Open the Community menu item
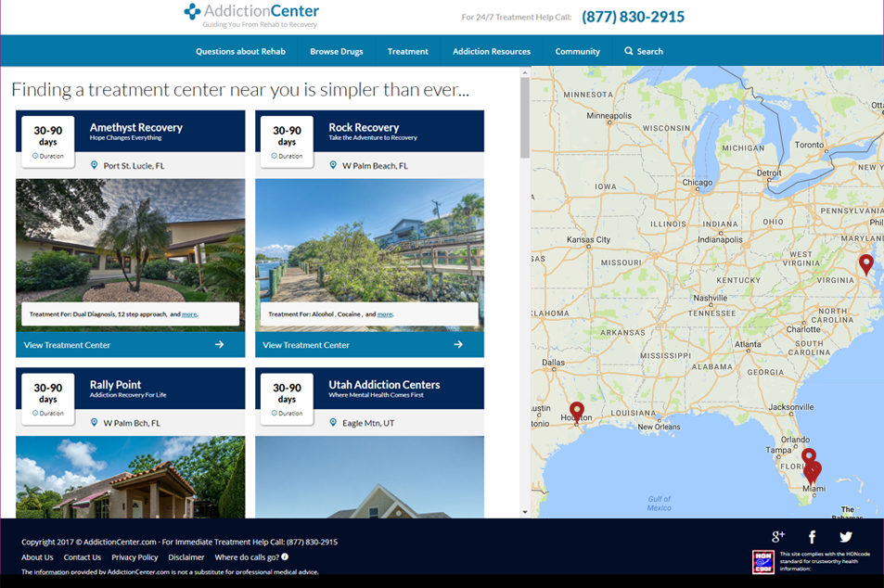 [577, 52]
